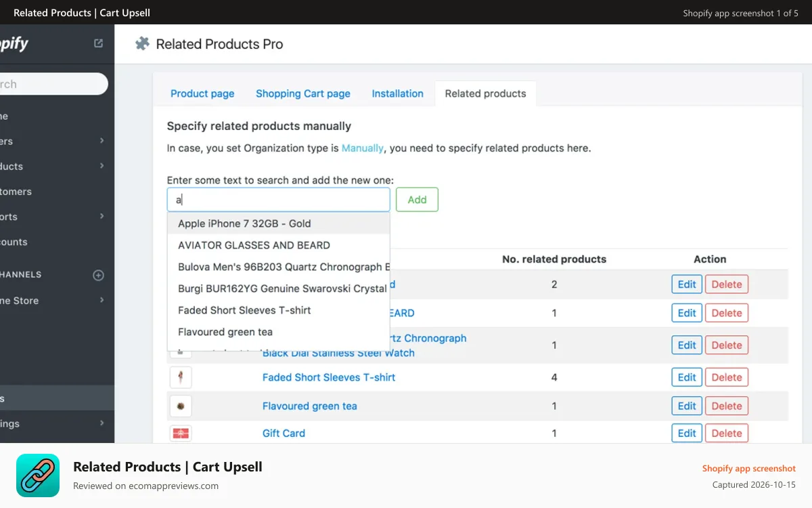Expand the chevron on the 'ings' sidebar item
Image resolution: width=812 pixels, height=508 pixels.
coord(101,423)
